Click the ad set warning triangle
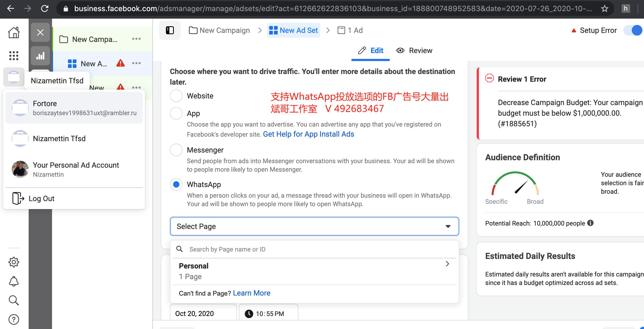 click(121, 63)
